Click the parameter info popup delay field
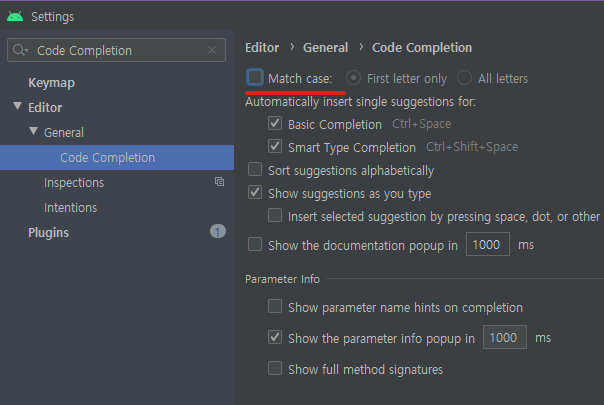The width and height of the screenshot is (604, 405). tap(505, 337)
